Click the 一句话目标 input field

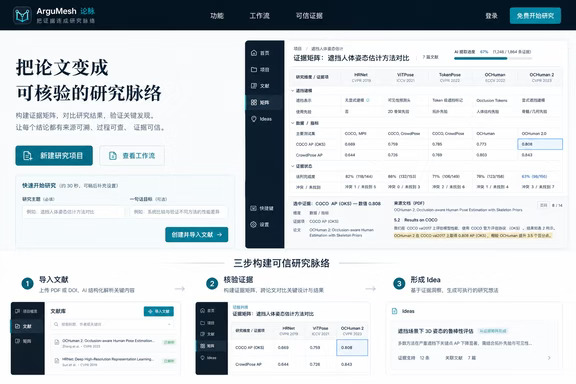coord(179,212)
